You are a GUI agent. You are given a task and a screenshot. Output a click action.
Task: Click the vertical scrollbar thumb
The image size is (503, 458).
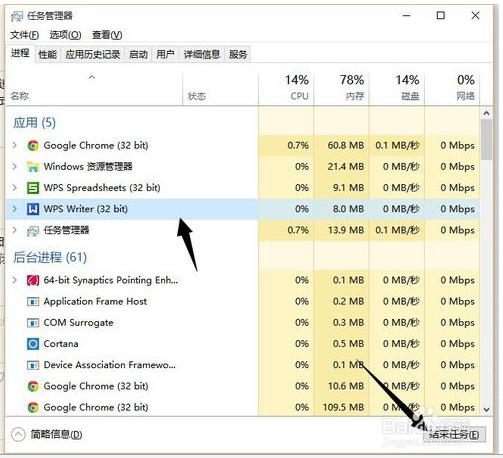point(486,139)
